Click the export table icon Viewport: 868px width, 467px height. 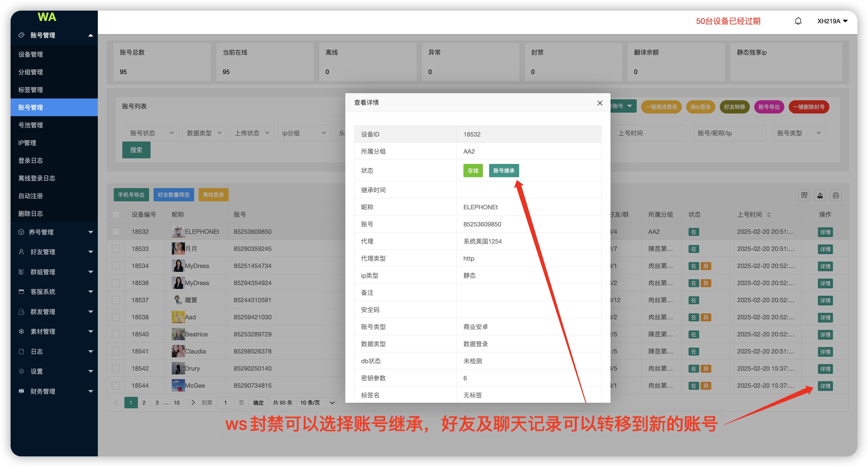click(820, 195)
